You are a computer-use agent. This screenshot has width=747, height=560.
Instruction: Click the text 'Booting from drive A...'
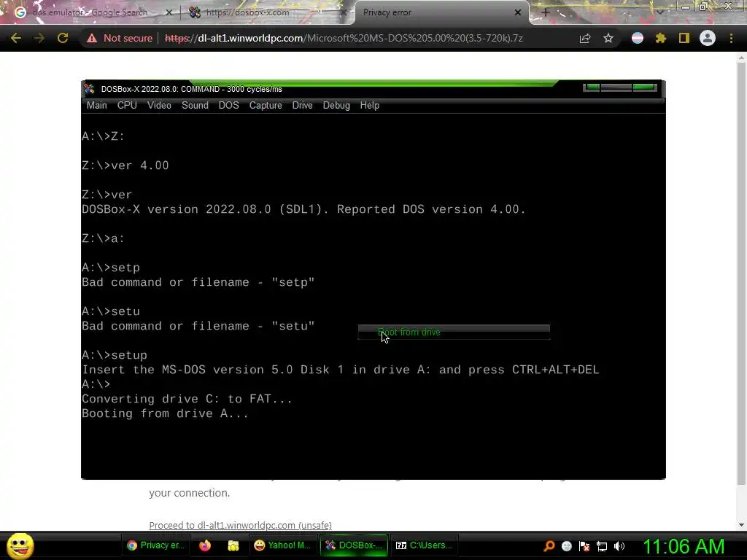point(166,413)
